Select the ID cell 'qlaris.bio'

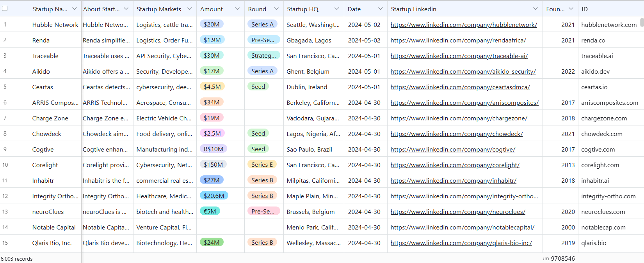coord(594,243)
